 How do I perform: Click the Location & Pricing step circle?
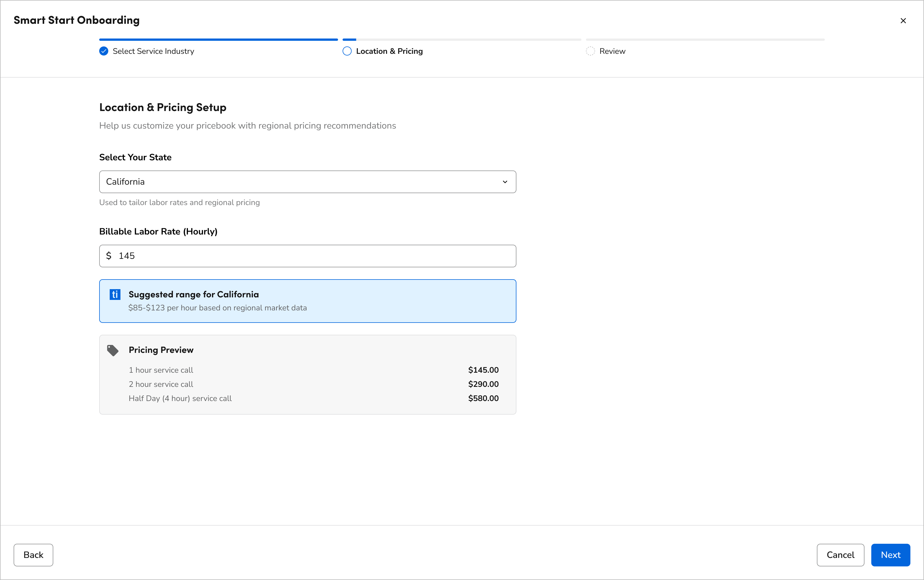[x=347, y=51]
